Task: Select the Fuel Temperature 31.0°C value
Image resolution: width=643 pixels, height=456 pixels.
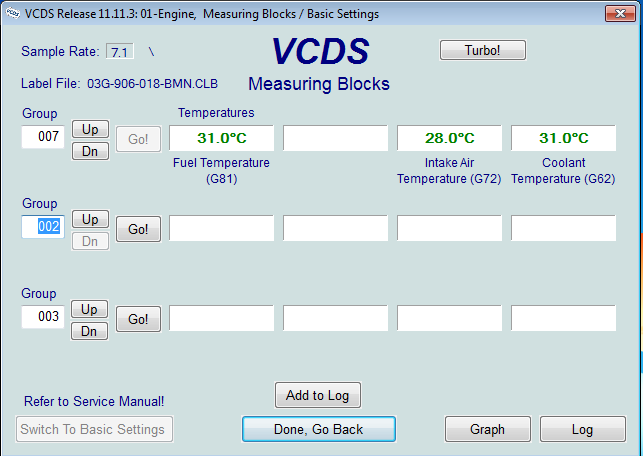Action: [x=221, y=138]
